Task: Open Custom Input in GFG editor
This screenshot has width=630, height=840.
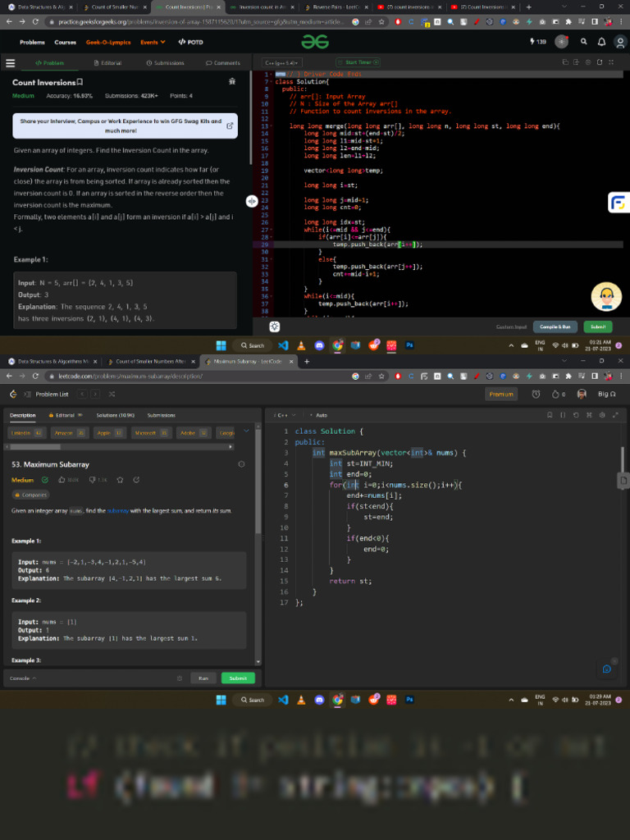Action: click(x=511, y=326)
